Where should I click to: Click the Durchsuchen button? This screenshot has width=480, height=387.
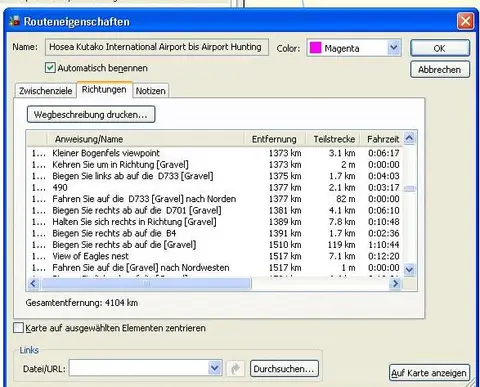(x=284, y=369)
